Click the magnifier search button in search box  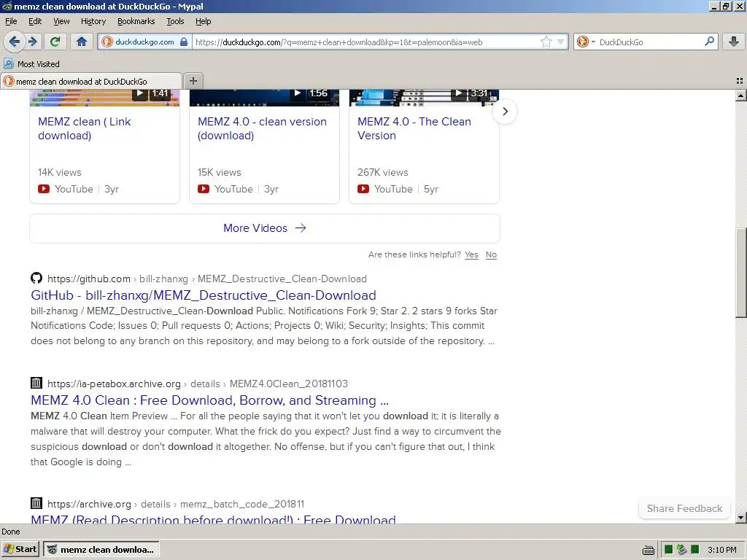click(709, 42)
